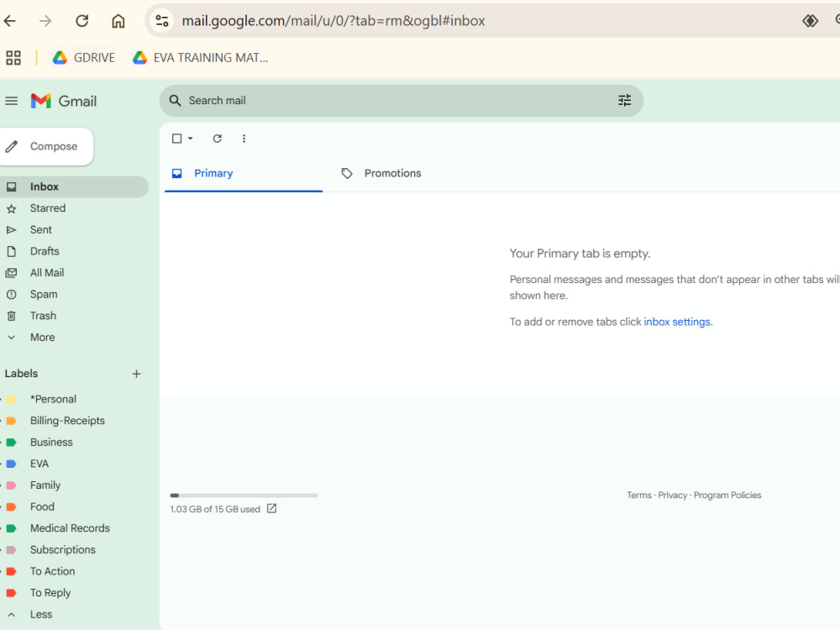This screenshot has width=840, height=630.
Task: Switch to the Primary tab
Action: click(244, 173)
